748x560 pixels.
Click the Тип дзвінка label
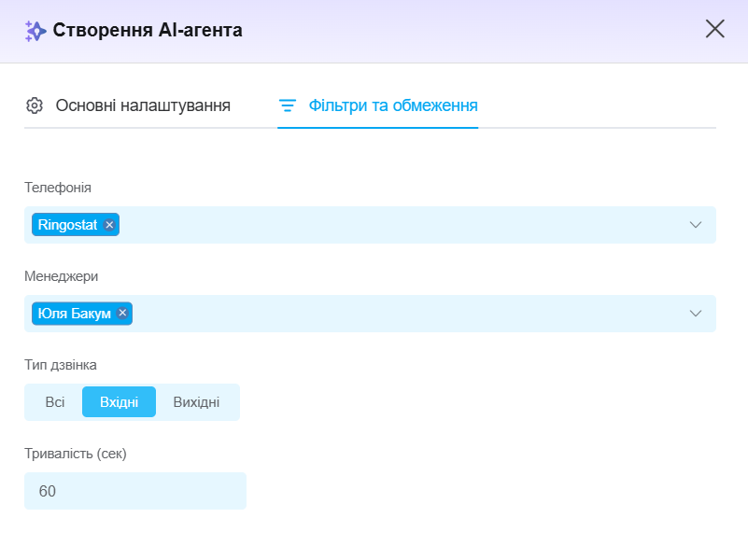[x=61, y=365]
